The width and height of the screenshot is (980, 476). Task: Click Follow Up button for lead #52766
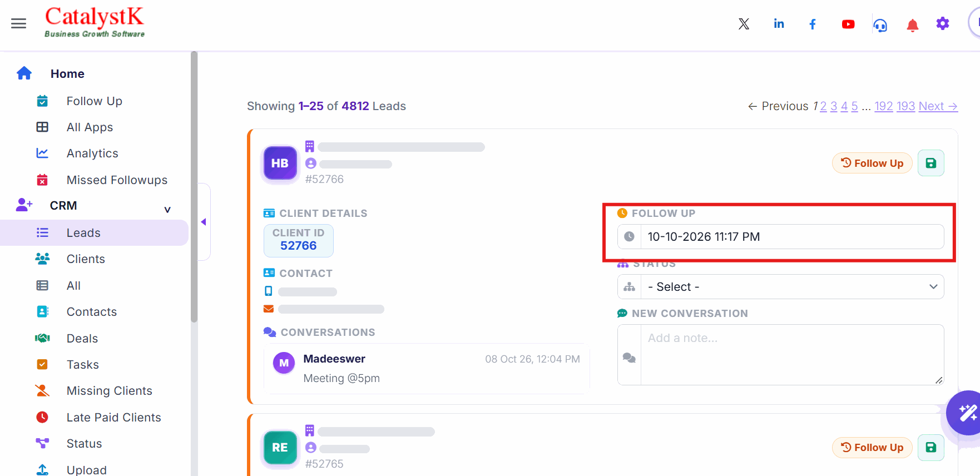point(872,163)
